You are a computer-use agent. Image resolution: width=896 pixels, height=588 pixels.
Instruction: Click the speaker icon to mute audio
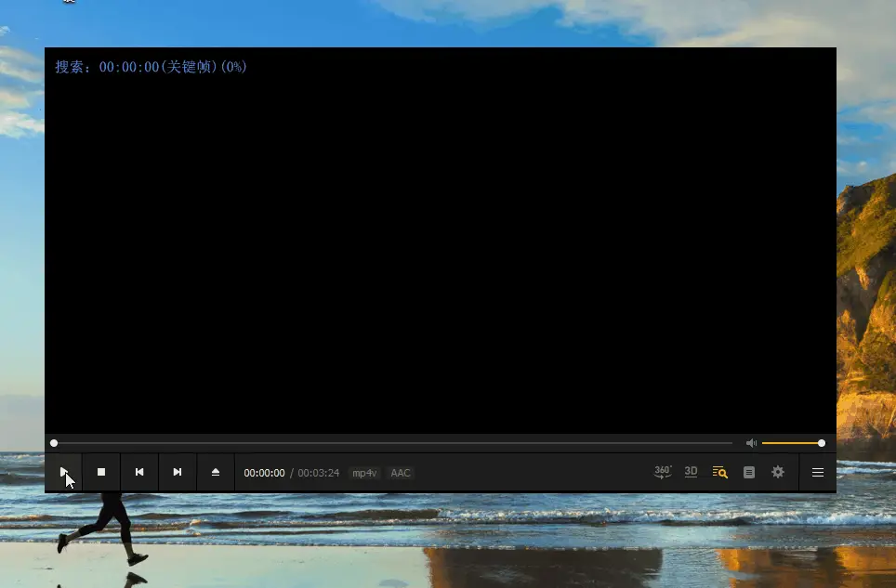click(752, 443)
